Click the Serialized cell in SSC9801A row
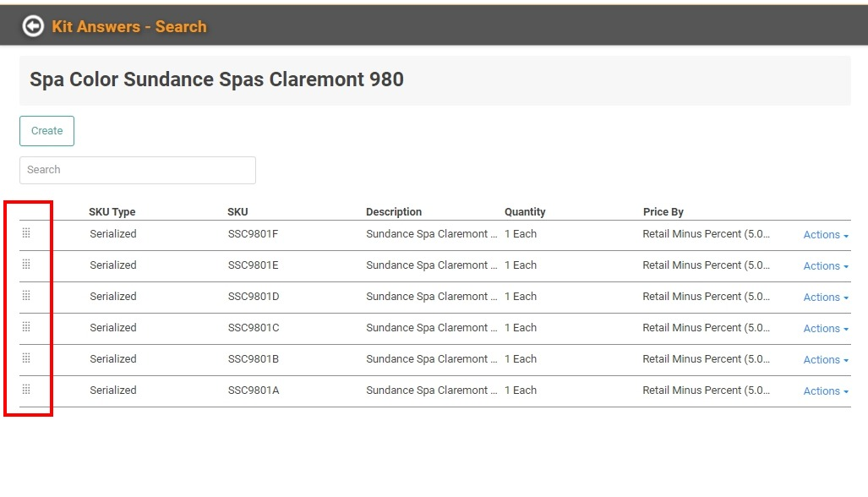The width and height of the screenshot is (868, 497). coord(113,390)
